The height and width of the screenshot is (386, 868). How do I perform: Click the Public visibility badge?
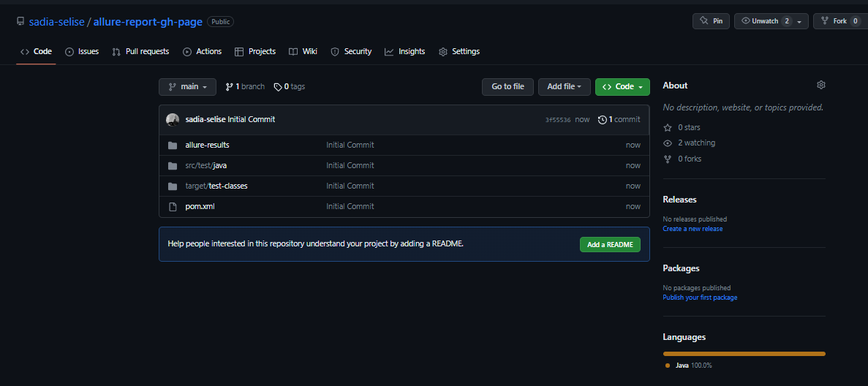point(220,22)
